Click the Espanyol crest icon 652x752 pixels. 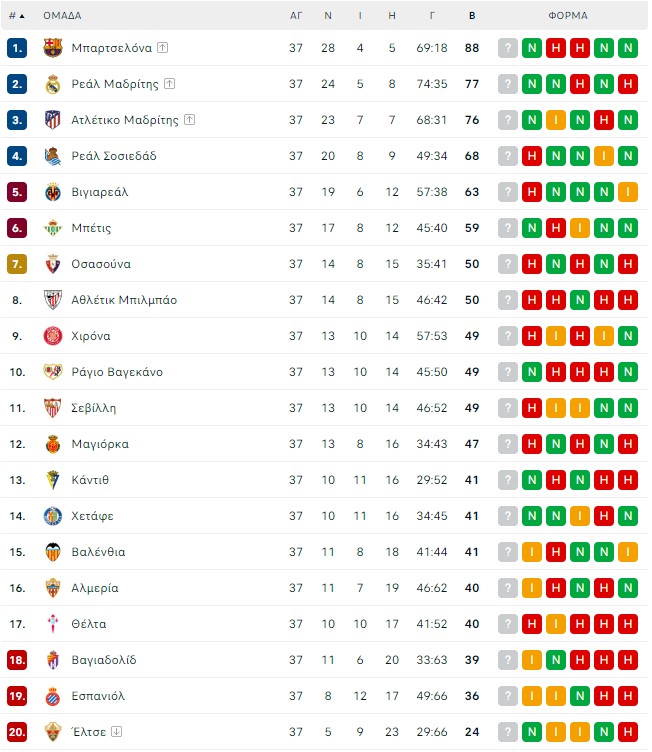53,696
